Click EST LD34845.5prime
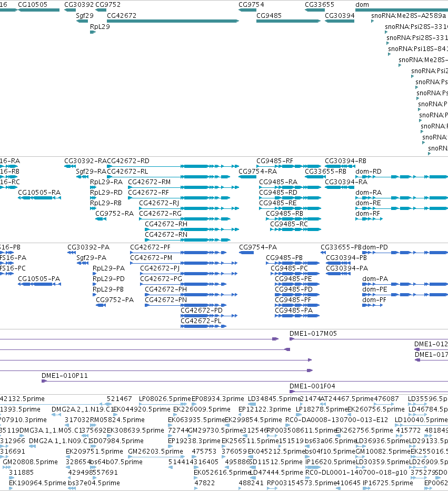The width and height of the screenshot is (448, 491). tap(252, 404)
